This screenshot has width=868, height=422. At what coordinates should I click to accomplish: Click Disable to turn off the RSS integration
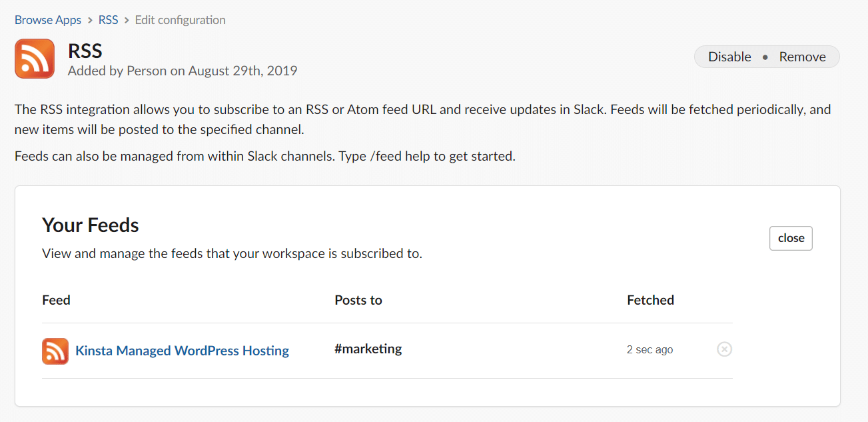click(x=729, y=57)
